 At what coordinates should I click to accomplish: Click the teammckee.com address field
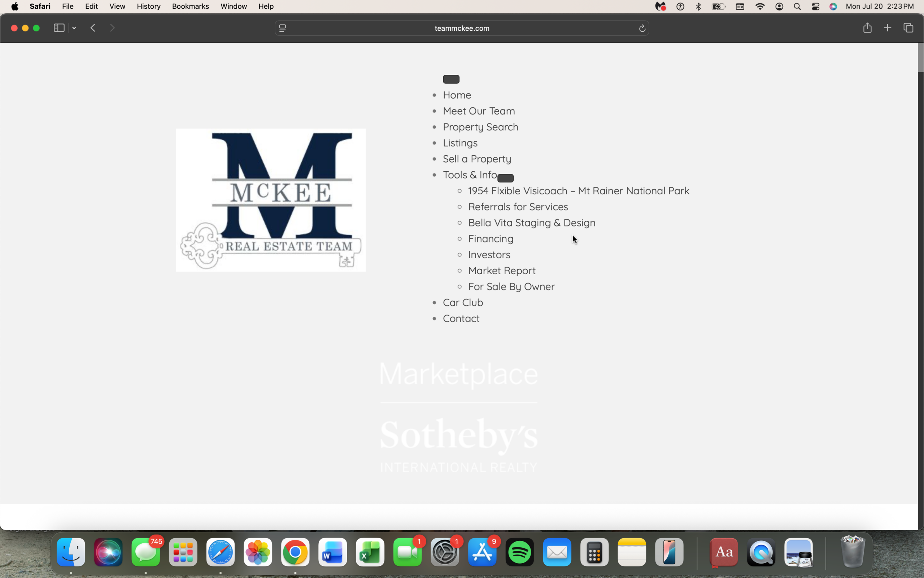[462, 28]
